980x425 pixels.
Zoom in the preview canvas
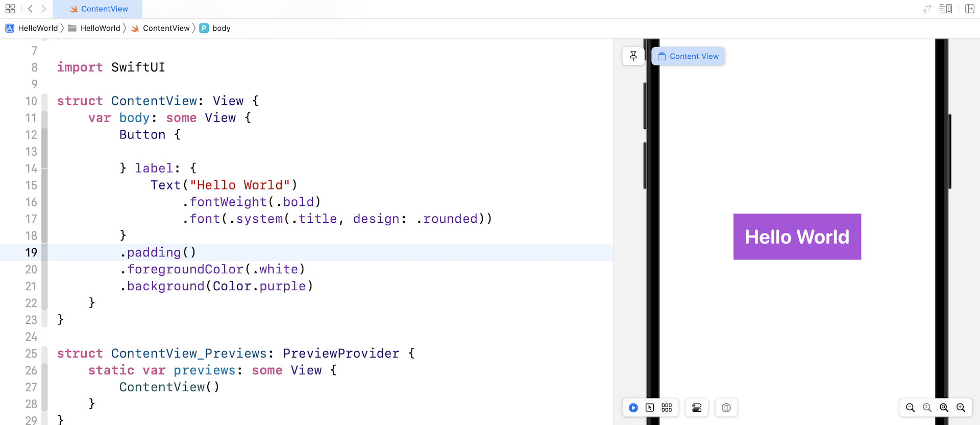click(961, 408)
